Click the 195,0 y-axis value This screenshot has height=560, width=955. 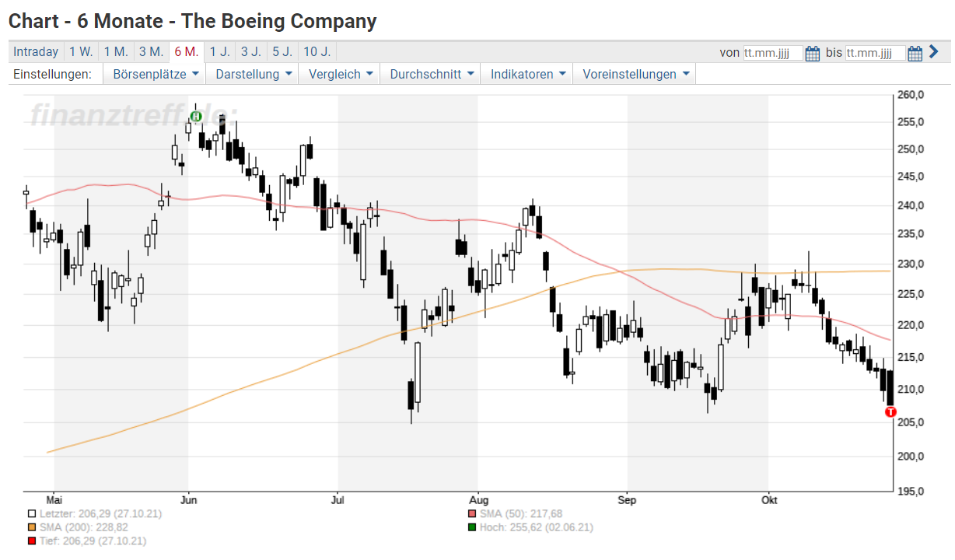[x=911, y=492]
